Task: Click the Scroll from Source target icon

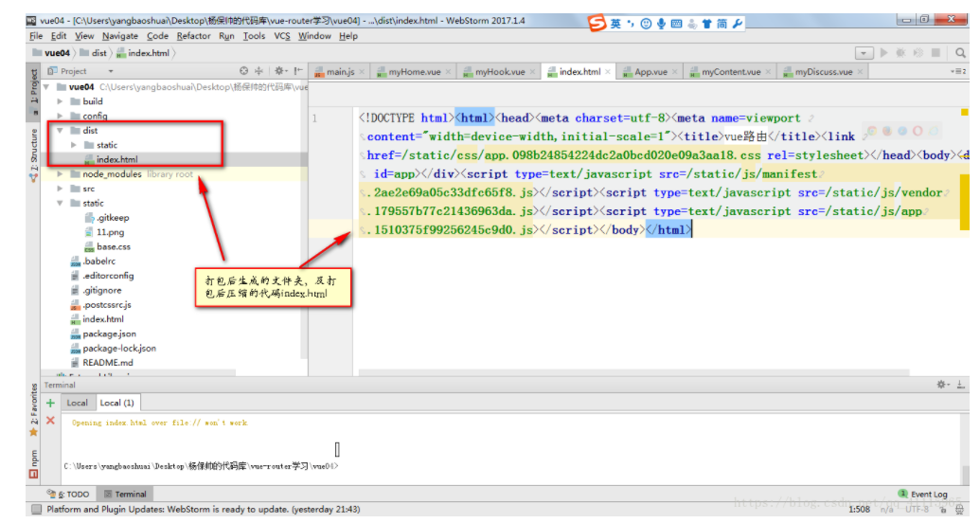Action: pyautogui.click(x=243, y=71)
